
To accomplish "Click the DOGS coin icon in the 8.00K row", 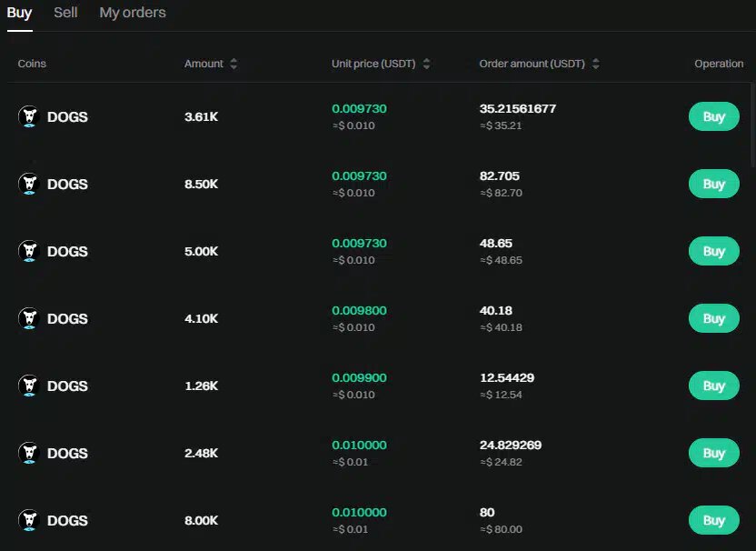I will pos(29,520).
